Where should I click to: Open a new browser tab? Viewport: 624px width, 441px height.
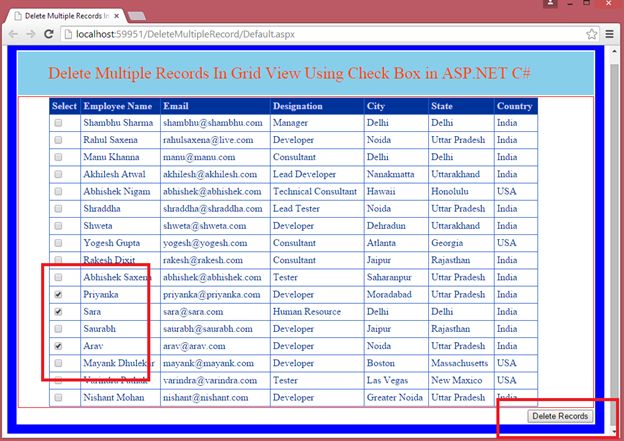click(x=137, y=16)
